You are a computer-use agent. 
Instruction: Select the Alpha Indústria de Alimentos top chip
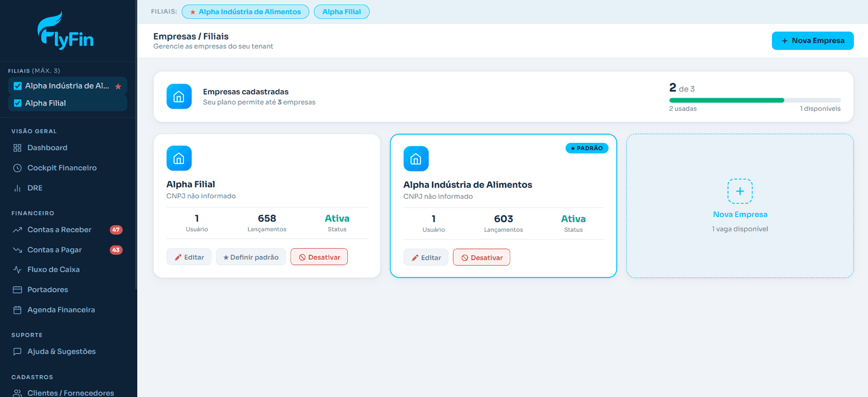click(x=245, y=12)
